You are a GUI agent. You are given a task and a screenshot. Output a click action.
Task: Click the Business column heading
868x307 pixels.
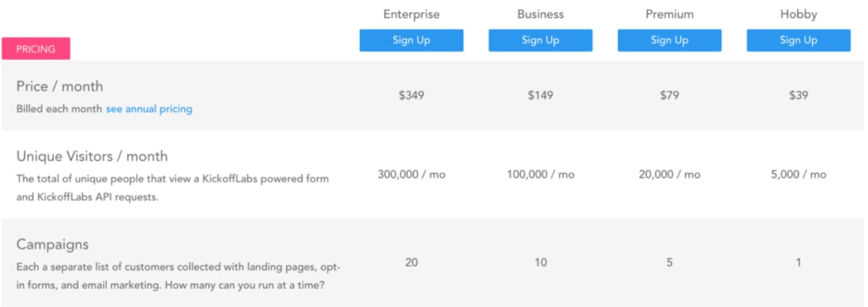pos(540,14)
